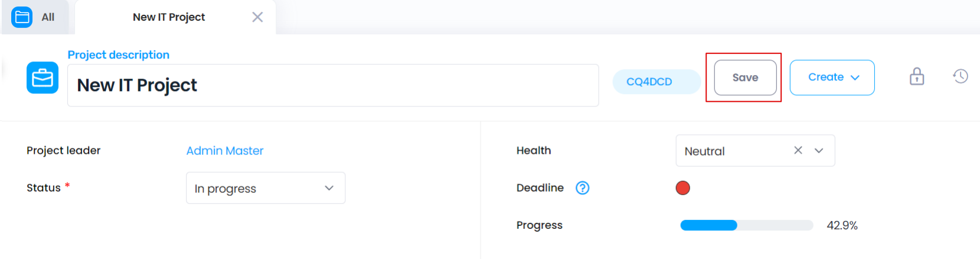This screenshot has width=980, height=259.
Task: Expand the Health dropdown arrow
Action: (819, 151)
